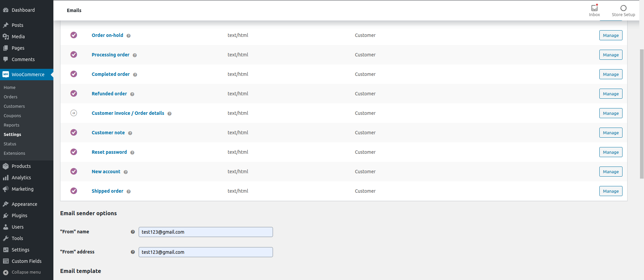Click the "From" address input field
This screenshot has width=644, height=280.
(206, 252)
